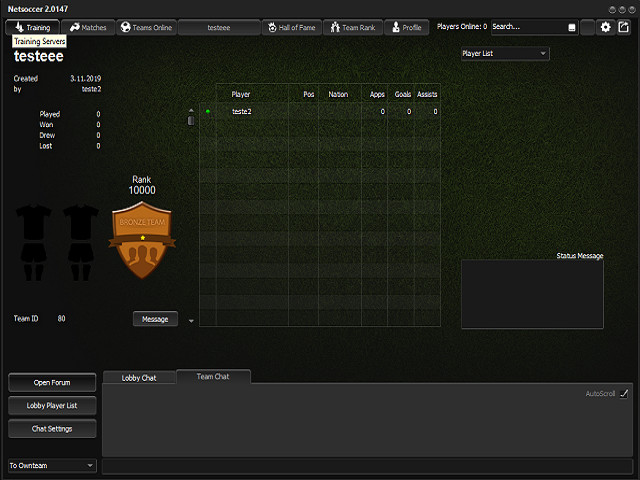Image resolution: width=640 pixels, height=480 pixels.
Task: Open the Training servers tab
Action: pos(34,27)
